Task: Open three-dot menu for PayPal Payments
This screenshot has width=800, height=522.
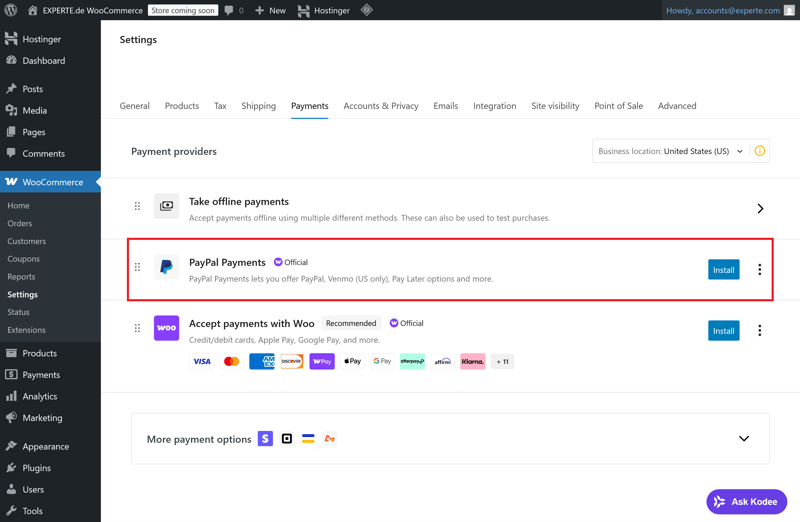Action: (x=759, y=269)
